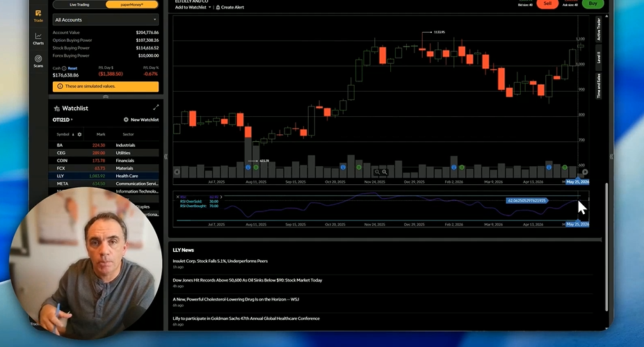The width and height of the screenshot is (644, 347).
Task: Open the Scans section in the sidebar
Action: coord(38,61)
